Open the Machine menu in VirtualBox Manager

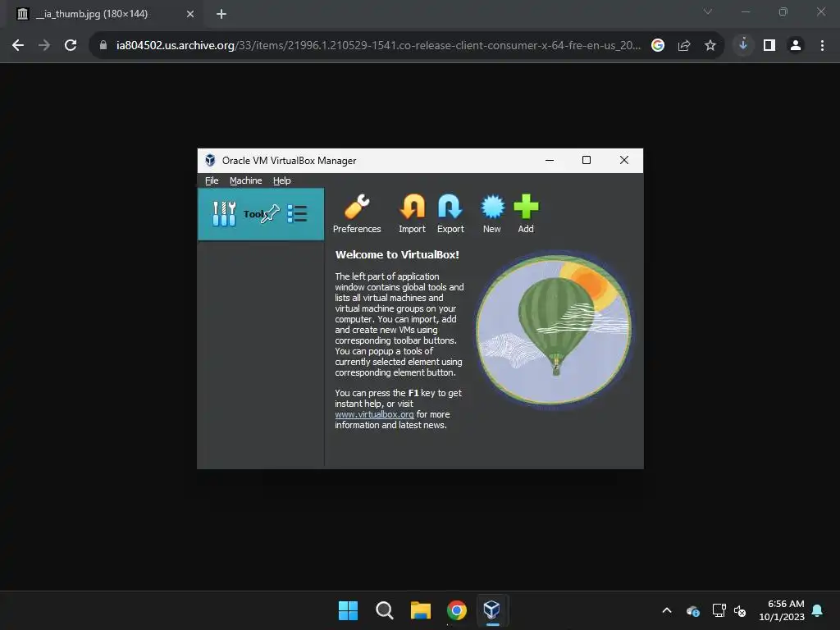click(x=246, y=180)
